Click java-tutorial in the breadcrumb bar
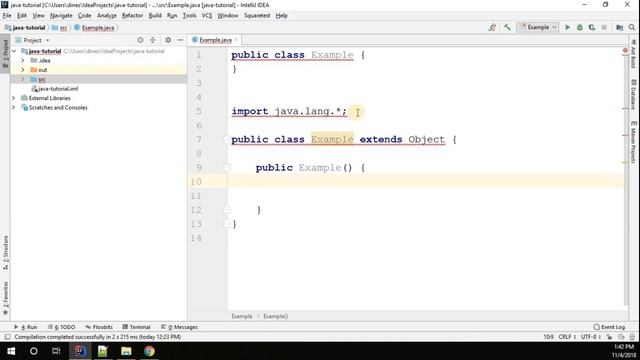 coord(25,28)
